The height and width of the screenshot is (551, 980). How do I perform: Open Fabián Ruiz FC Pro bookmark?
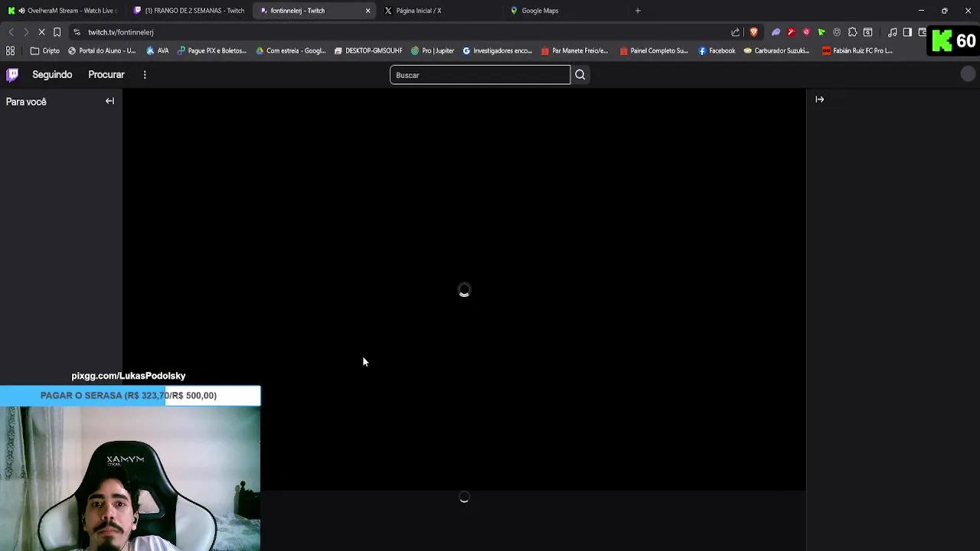tap(857, 51)
